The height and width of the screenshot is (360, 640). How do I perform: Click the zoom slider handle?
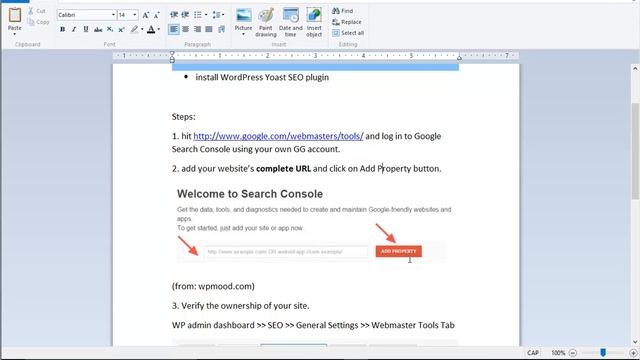(x=603, y=353)
